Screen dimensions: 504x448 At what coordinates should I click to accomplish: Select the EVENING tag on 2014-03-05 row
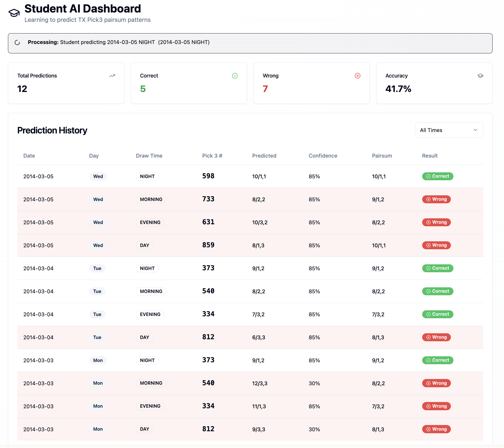coord(150,222)
